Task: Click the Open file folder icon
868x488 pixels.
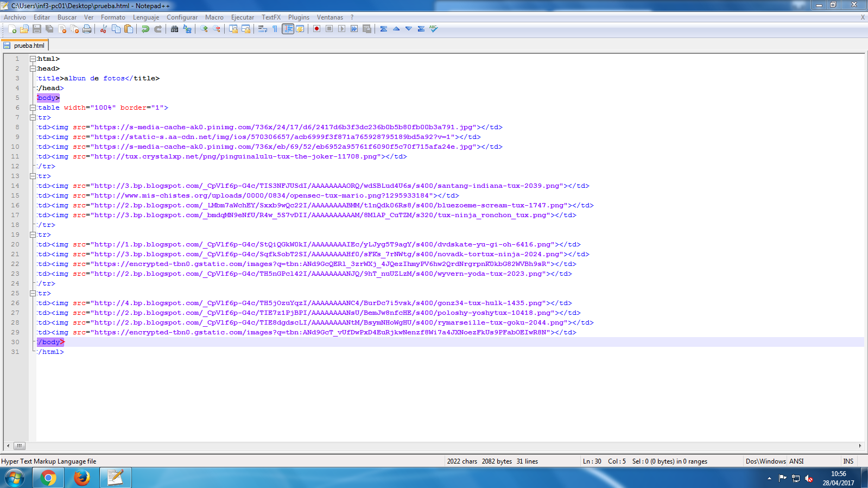Action: [24, 29]
